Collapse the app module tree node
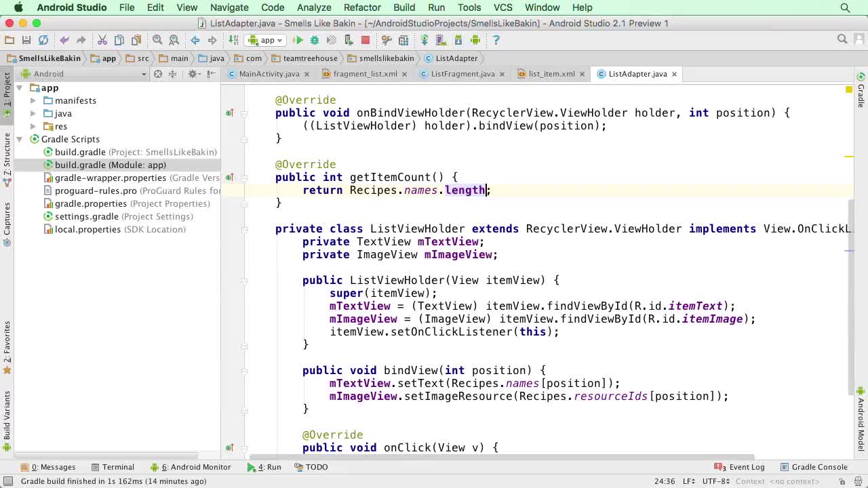 tap(20, 88)
